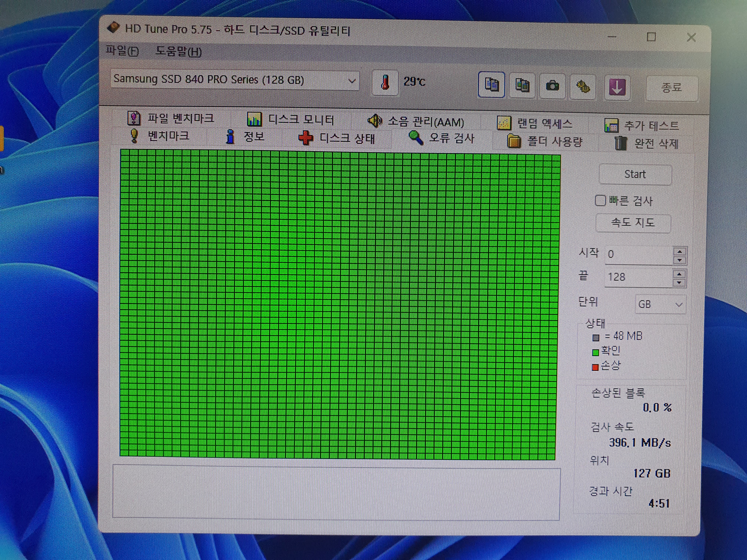747x560 pixels.
Task: Click the 4:51 elapsed time value
Action: [x=659, y=504]
